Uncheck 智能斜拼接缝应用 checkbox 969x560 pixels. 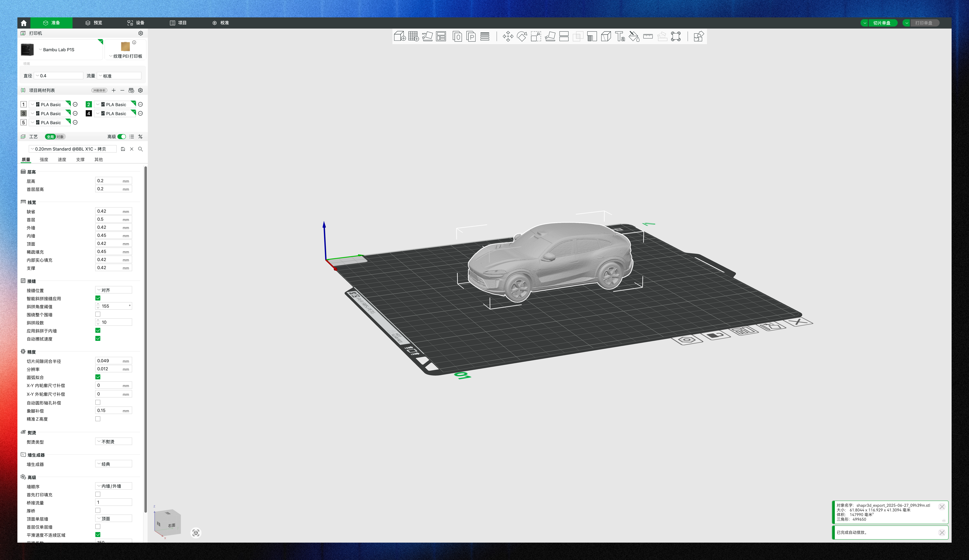coord(98,298)
